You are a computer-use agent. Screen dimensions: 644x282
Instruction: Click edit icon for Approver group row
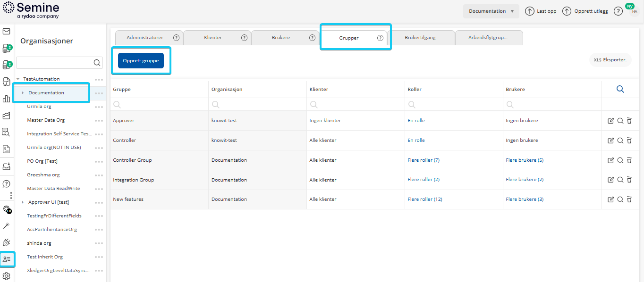pos(611,121)
